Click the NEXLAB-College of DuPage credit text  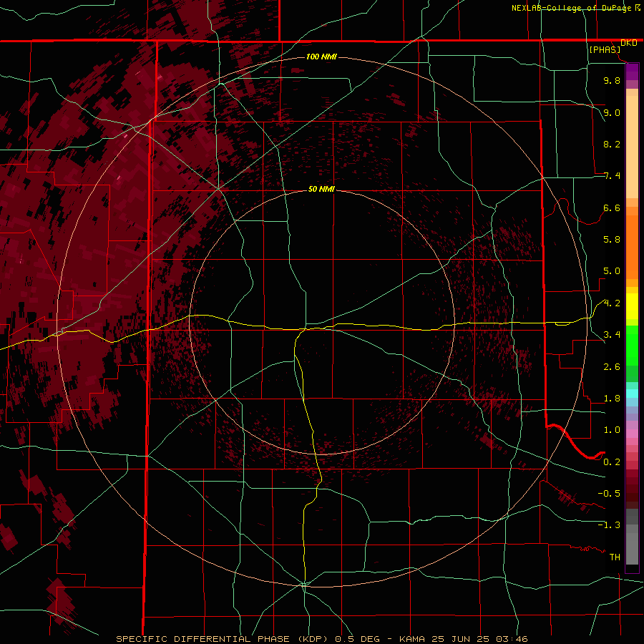tap(572, 8)
